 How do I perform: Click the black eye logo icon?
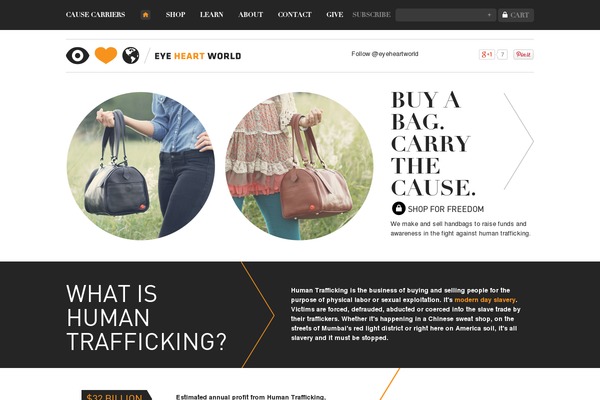[78, 56]
